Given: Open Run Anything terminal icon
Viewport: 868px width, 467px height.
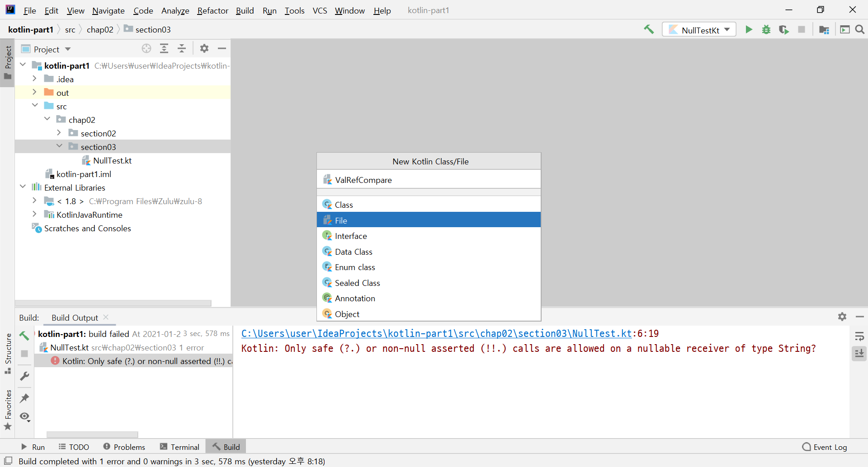Looking at the screenshot, I should click(844, 29).
